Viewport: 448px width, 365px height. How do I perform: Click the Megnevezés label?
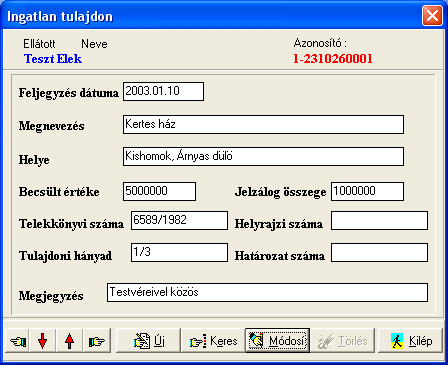coord(51,126)
